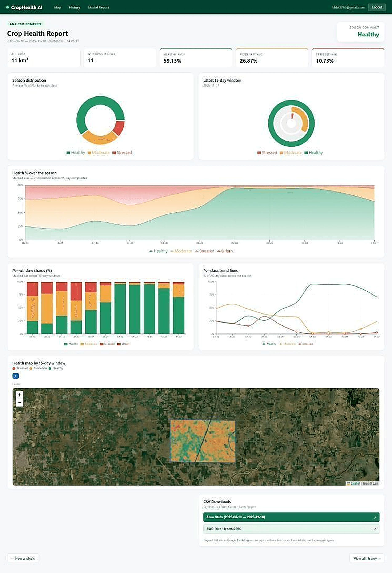This screenshot has width=392, height=573.
Task: Toggle Healthy in Per-window shares legend
Action: coord(71,344)
